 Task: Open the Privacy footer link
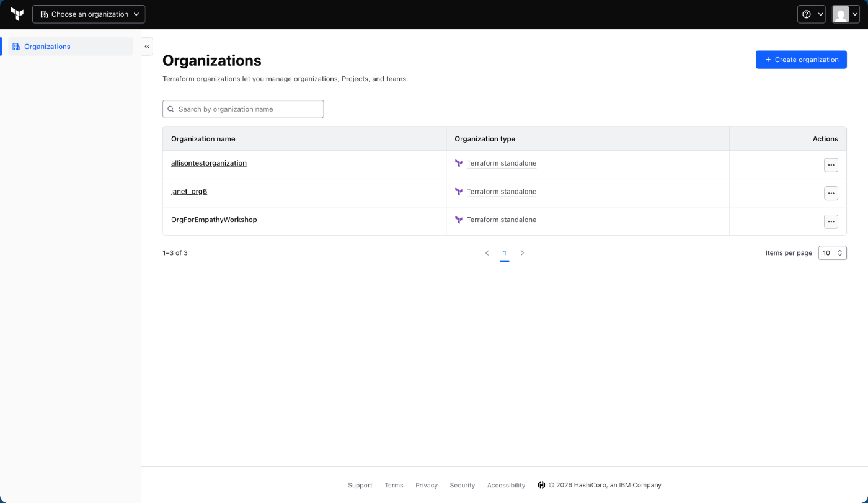(x=427, y=485)
